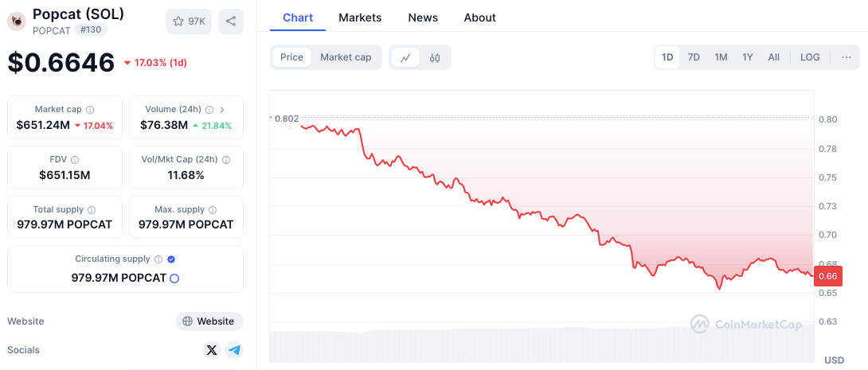The image size is (868, 370).
Task: Click Market cap info icon
Action: (x=90, y=110)
